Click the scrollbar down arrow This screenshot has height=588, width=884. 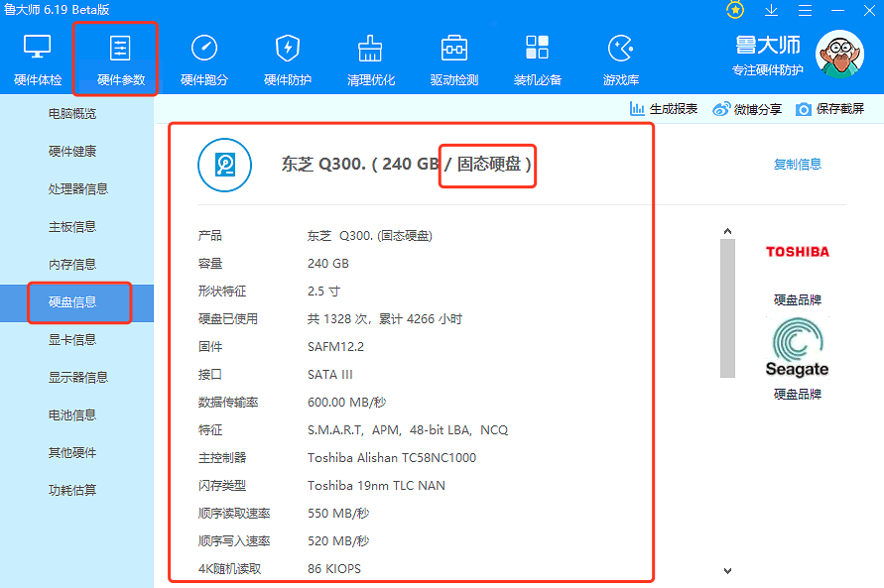(x=727, y=570)
